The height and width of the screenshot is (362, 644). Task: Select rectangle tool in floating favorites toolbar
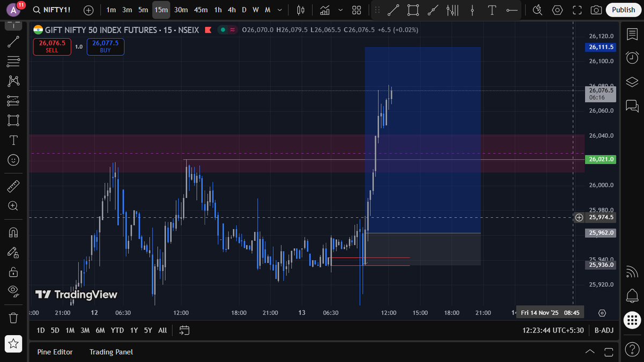point(413,10)
